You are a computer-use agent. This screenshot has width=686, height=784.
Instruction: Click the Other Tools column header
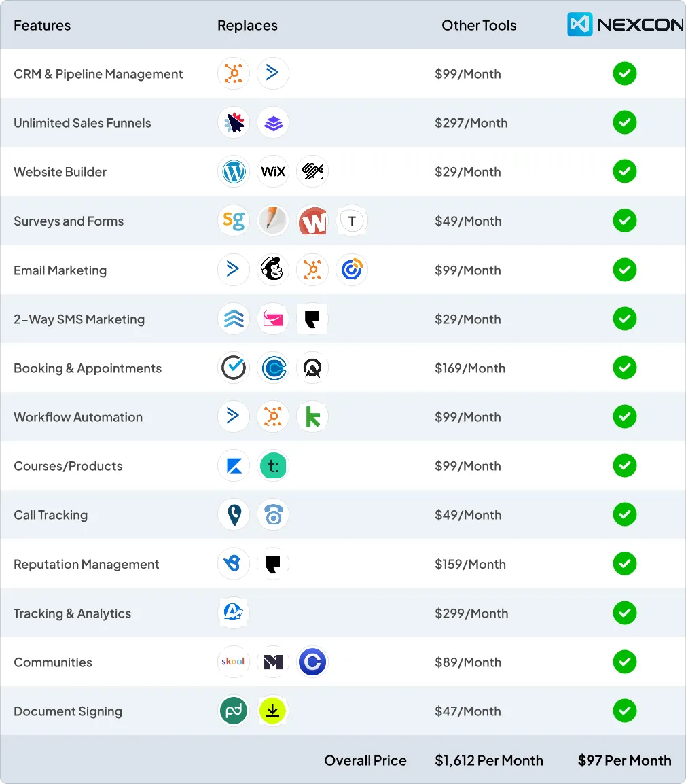coord(479,26)
